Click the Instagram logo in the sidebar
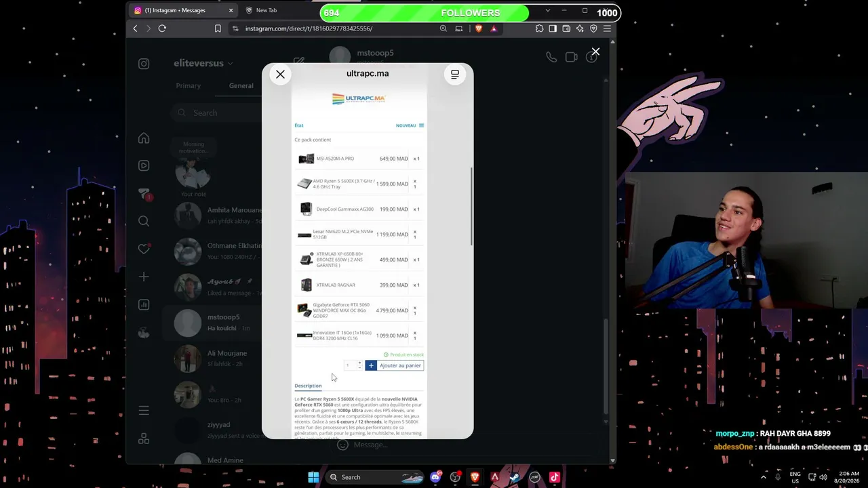 click(x=144, y=64)
